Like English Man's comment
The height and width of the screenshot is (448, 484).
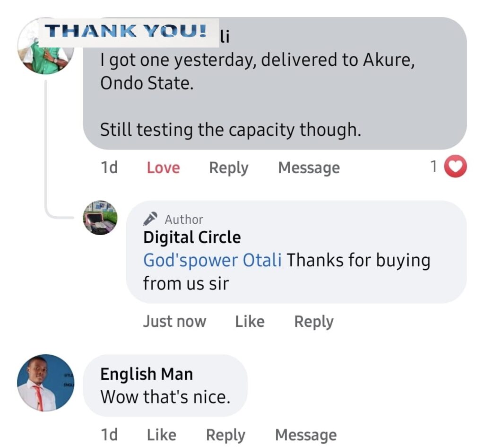point(161,435)
